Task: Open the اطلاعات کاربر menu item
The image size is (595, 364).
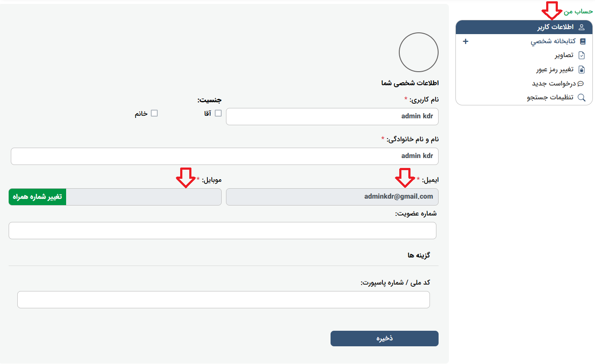Action: point(524,27)
